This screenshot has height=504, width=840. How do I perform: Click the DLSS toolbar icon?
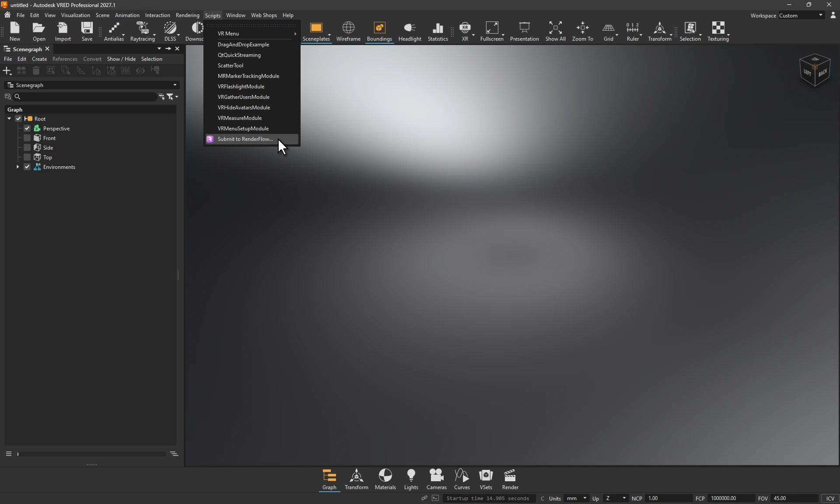170,31
